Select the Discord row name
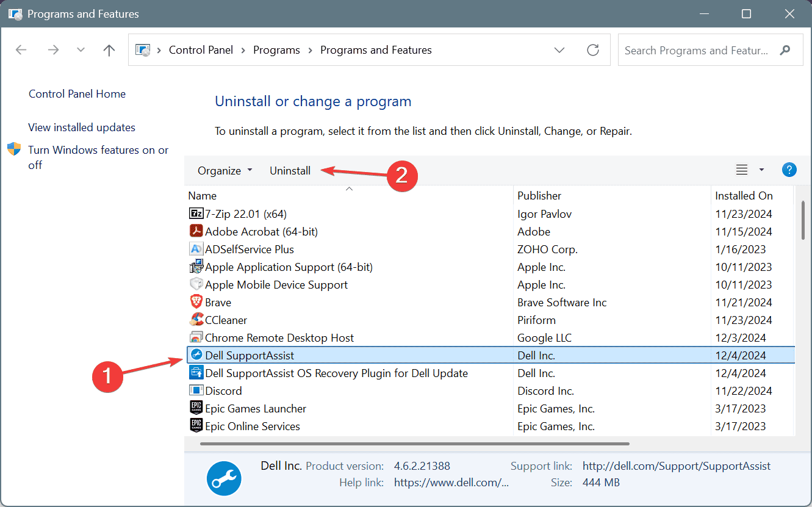The image size is (812, 507). click(223, 390)
